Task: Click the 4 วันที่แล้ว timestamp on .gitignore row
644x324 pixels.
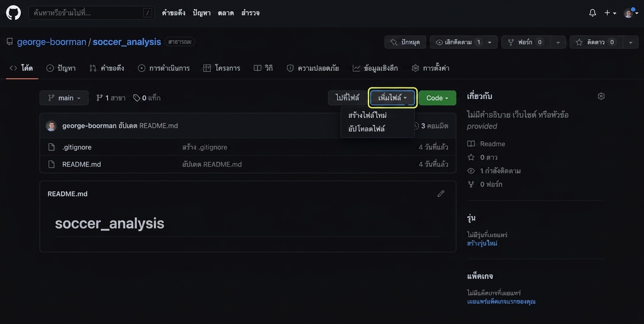Action: [433, 147]
